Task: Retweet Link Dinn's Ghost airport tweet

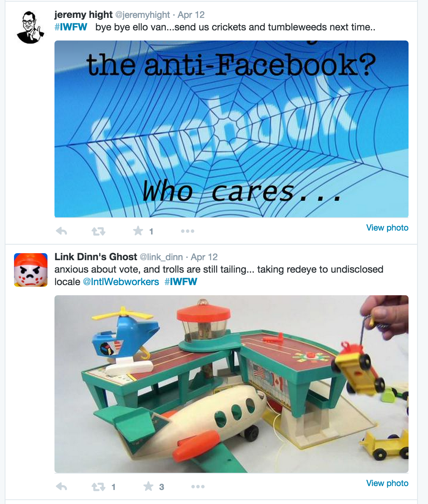Action: click(x=98, y=487)
